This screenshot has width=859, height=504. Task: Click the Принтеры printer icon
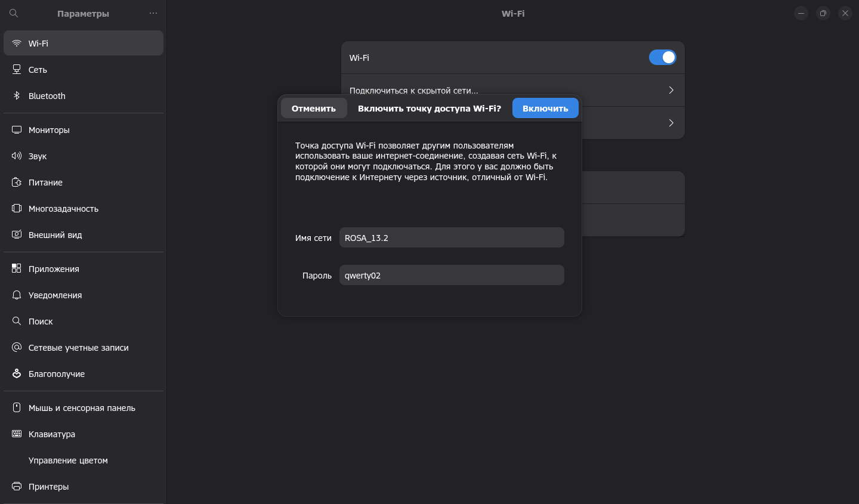pos(17,486)
